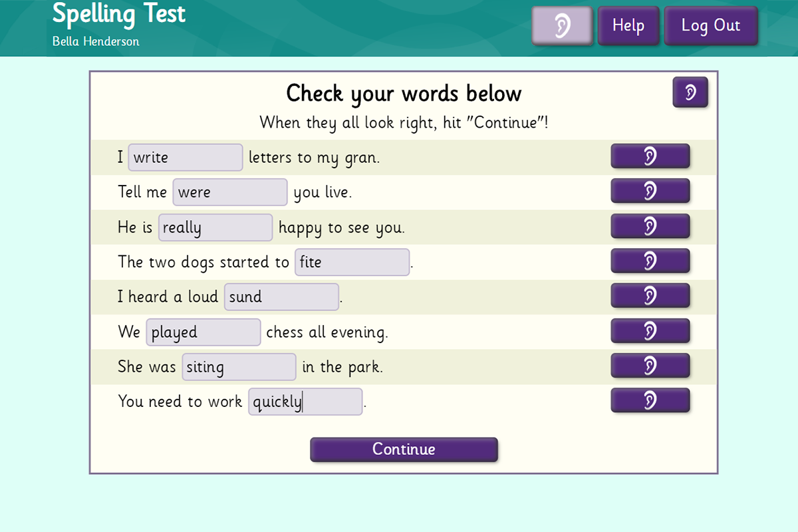Image resolution: width=798 pixels, height=532 pixels.
Task: Click the ear icon in the top header
Action: coord(562,26)
